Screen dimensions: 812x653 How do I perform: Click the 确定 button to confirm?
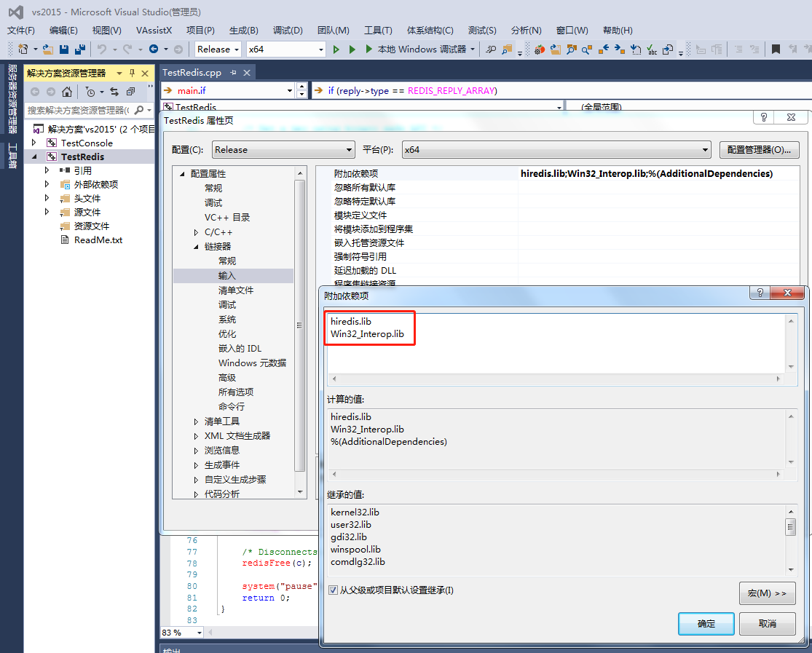coord(705,623)
